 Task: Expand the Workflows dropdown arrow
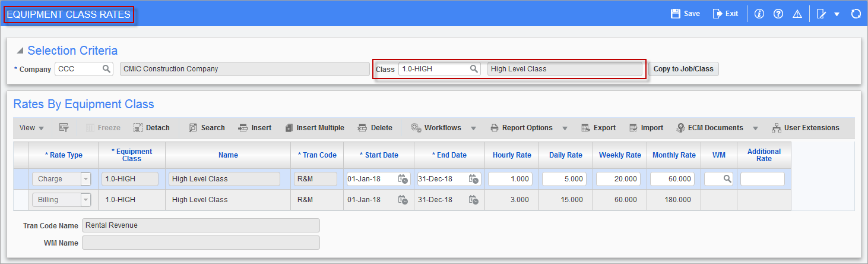(x=474, y=128)
